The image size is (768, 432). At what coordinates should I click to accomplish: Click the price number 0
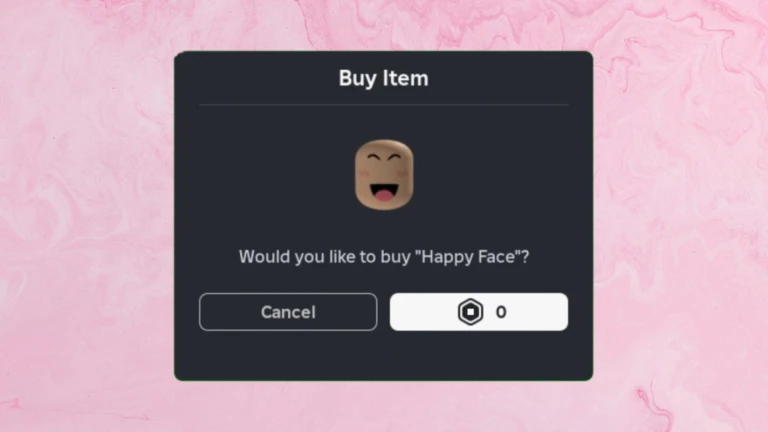(501, 312)
